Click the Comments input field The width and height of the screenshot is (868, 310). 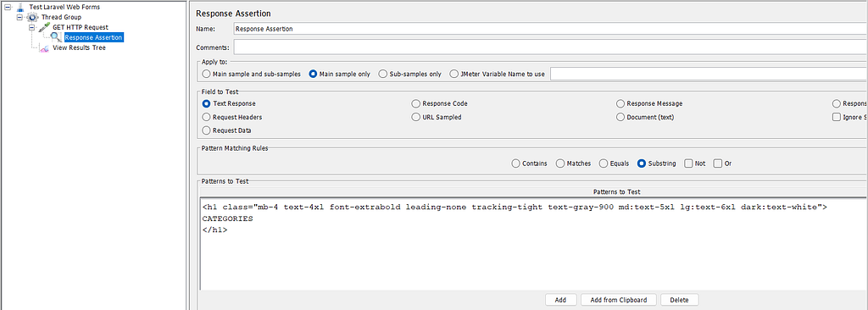(550, 47)
